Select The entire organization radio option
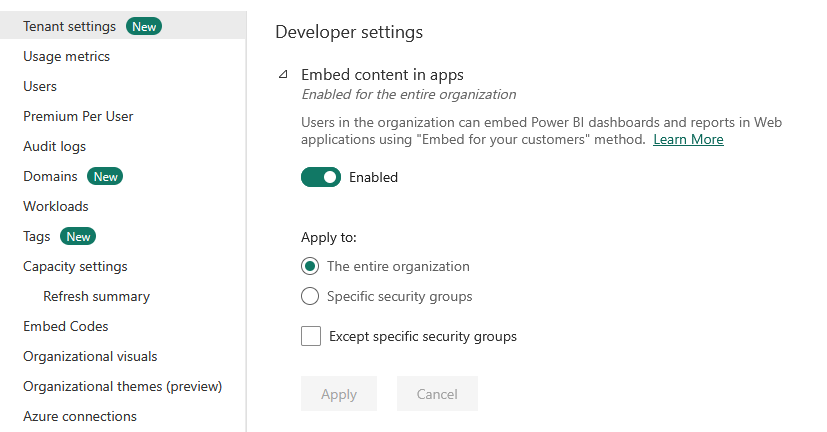This screenshot has width=827, height=432. pos(310,266)
